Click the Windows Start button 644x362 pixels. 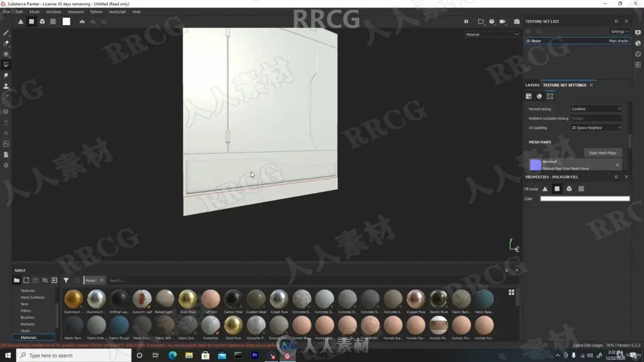pos(7,355)
